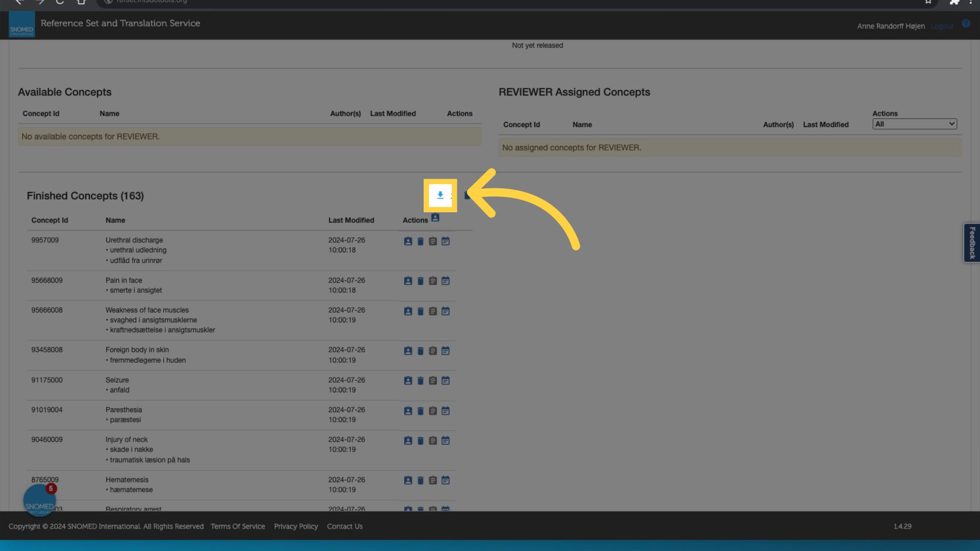980x551 pixels.
Task: Select concept id 91175000
Action: coord(47,380)
